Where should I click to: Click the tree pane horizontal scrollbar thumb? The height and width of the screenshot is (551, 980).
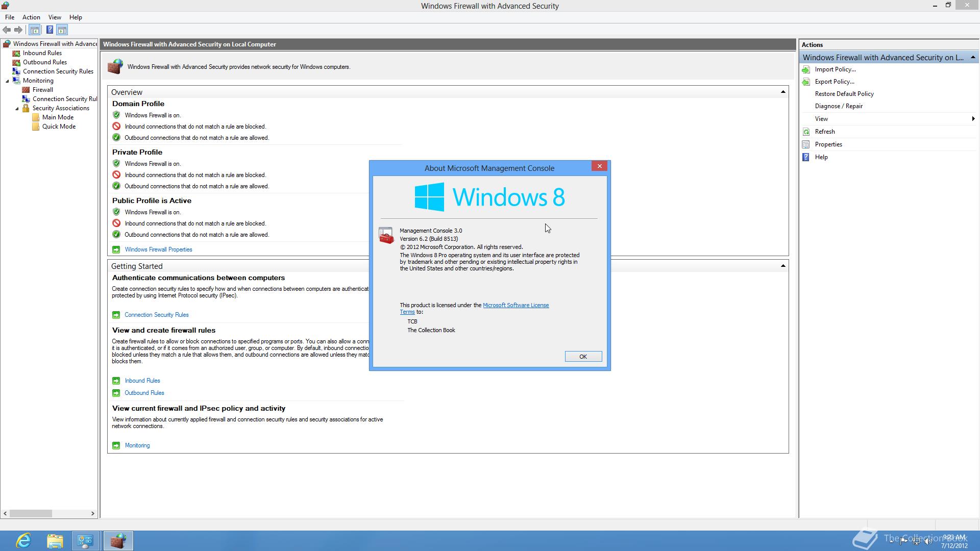pos(31,514)
